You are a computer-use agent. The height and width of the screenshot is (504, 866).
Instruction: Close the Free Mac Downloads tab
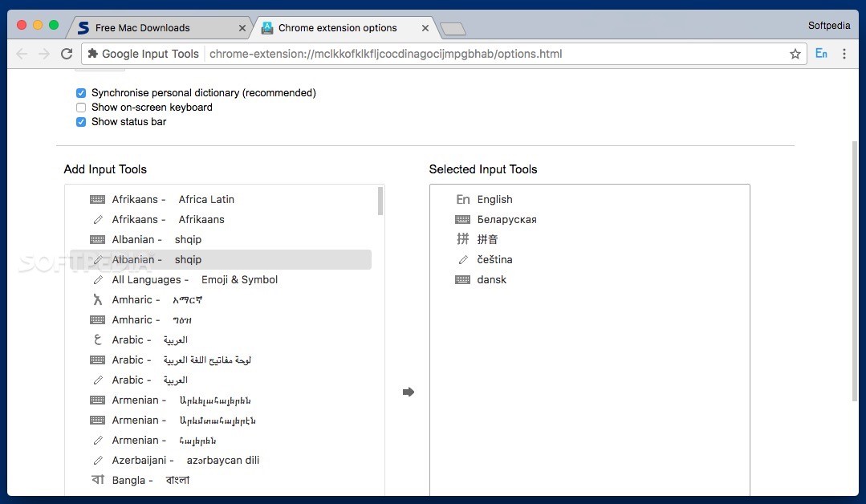pyautogui.click(x=242, y=27)
